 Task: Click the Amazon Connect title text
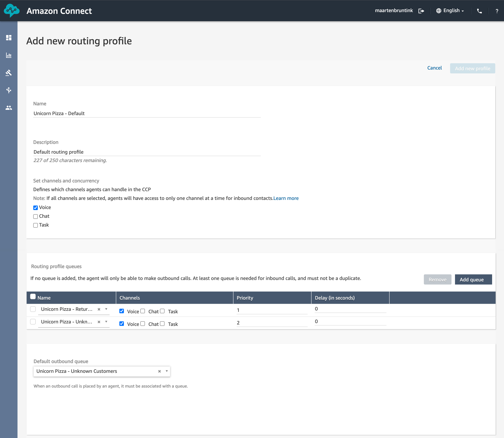click(59, 11)
